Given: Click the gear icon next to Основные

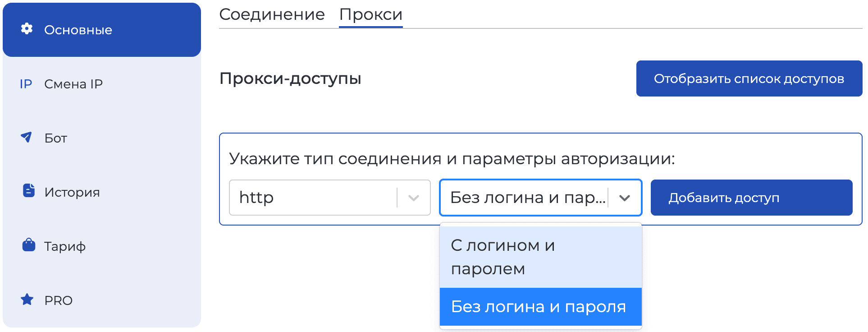Looking at the screenshot, I should [x=27, y=30].
